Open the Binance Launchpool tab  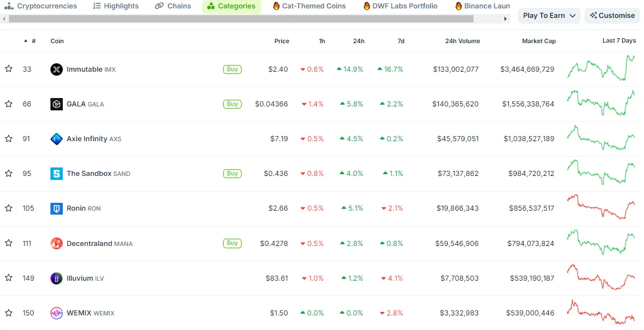point(483,6)
